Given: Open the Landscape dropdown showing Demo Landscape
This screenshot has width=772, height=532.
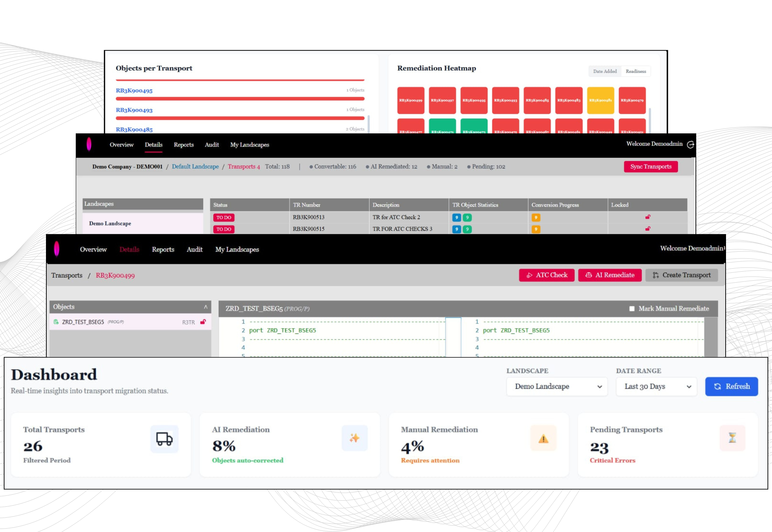Looking at the screenshot, I should (x=557, y=386).
